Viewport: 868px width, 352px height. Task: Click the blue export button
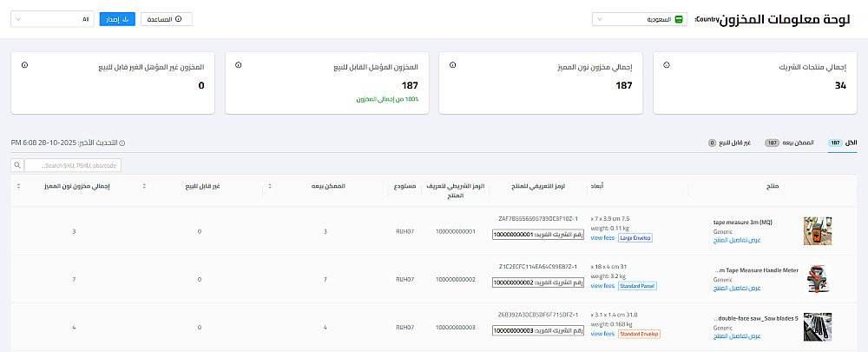click(x=117, y=18)
